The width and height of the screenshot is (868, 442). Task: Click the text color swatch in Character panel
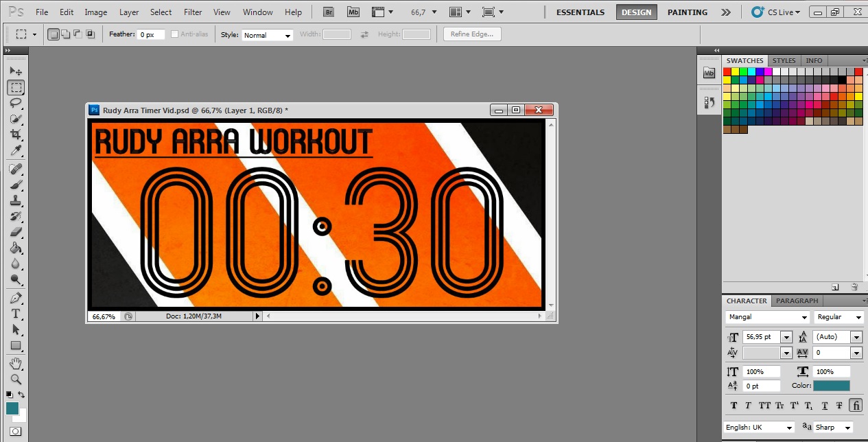point(832,386)
